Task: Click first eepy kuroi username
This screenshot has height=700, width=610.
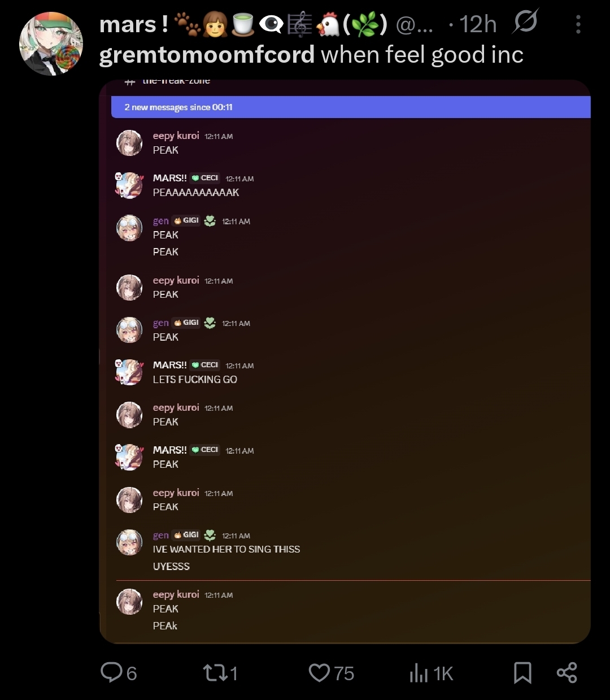Action: [176, 136]
